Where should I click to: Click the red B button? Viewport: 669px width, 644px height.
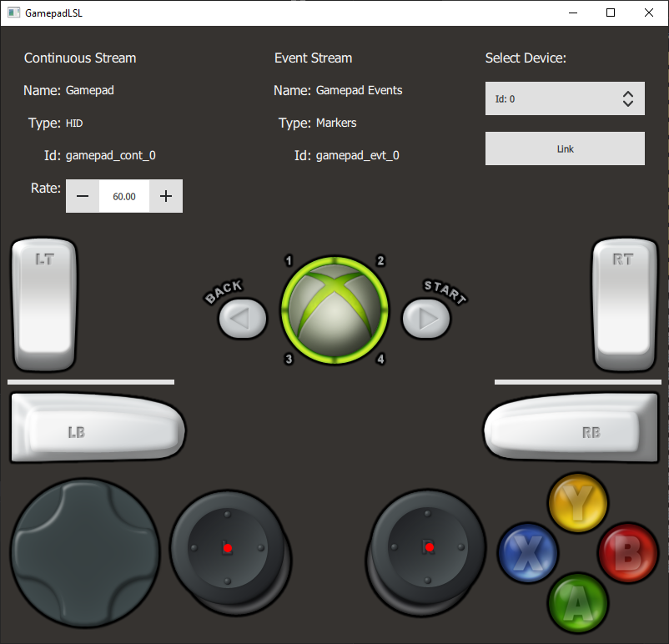coord(627,553)
